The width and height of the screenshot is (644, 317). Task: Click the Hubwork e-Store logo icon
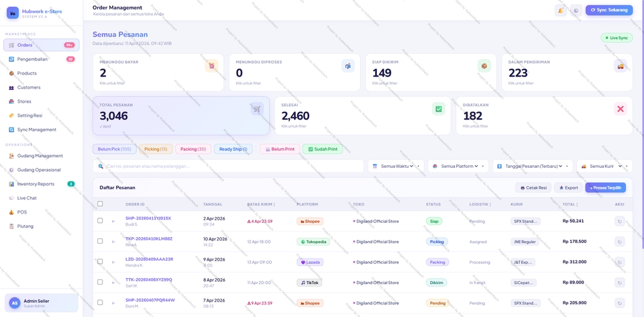(13, 13)
